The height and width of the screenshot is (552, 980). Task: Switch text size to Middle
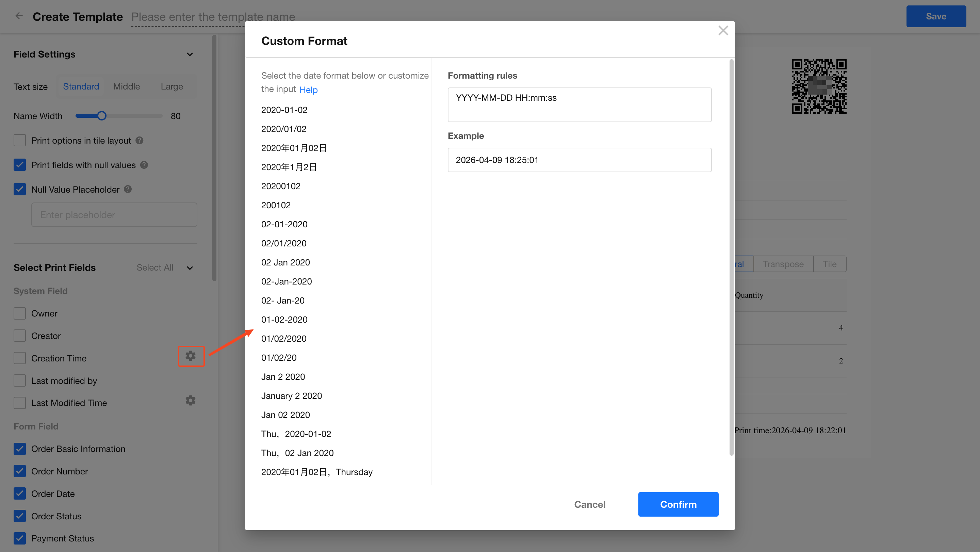[126, 86]
